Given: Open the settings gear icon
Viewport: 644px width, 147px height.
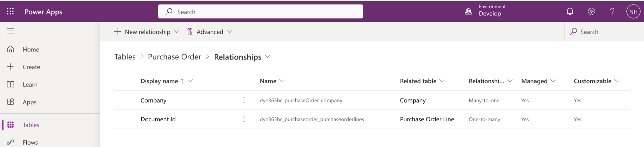Looking at the screenshot, I should pos(591,12).
